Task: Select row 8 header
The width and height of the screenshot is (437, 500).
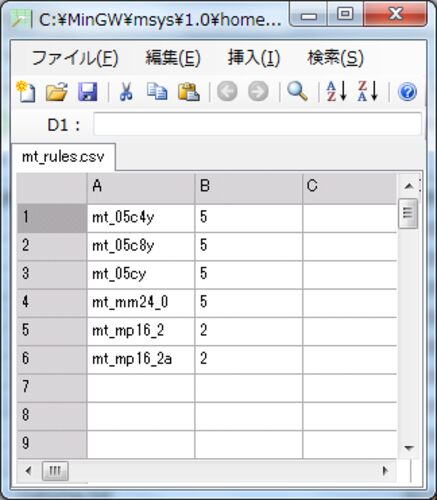Action: 52,416
